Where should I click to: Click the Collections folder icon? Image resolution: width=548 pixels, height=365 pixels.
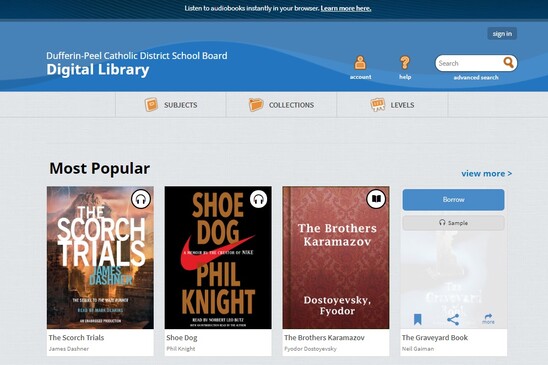click(x=256, y=105)
